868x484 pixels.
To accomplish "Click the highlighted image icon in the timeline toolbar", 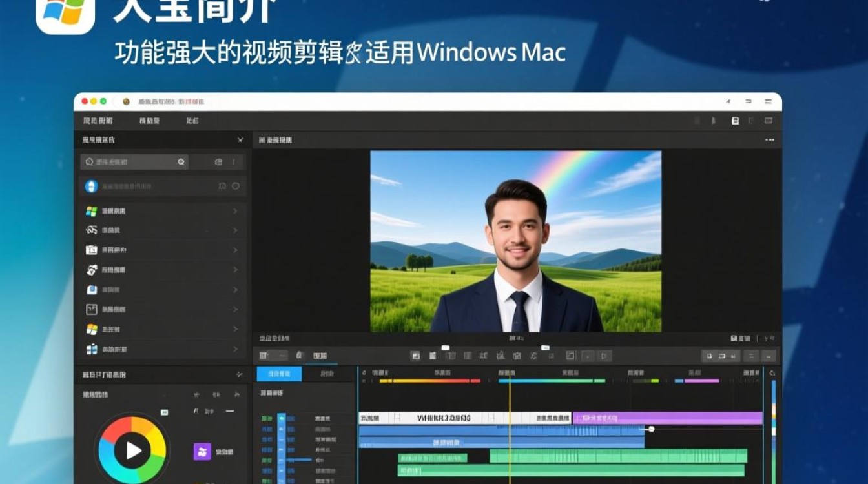I will (x=416, y=356).
